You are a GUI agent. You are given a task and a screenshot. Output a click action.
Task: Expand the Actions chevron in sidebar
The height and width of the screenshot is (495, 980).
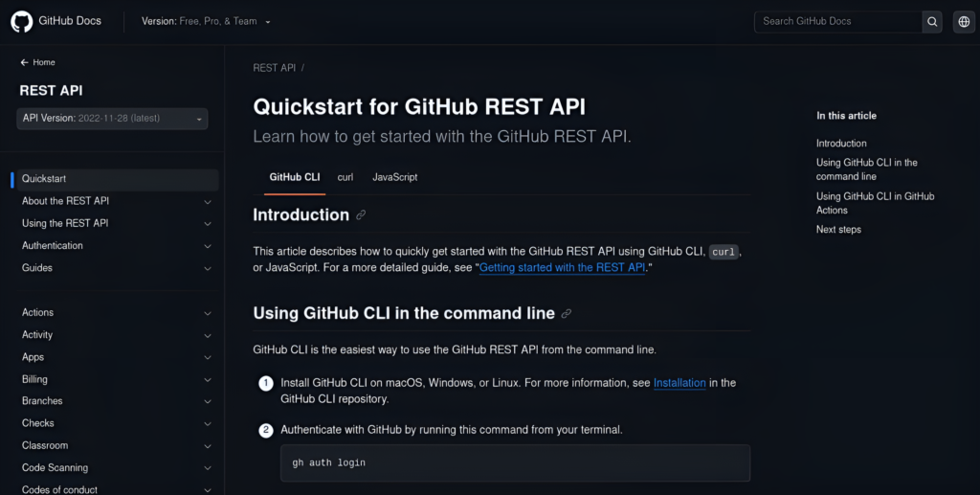(x=208, y=313)
